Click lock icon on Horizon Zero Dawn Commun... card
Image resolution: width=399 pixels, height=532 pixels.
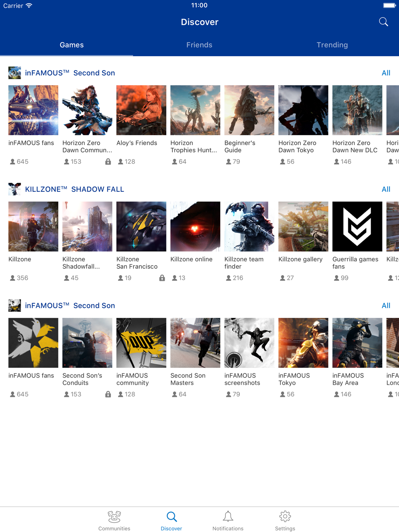108,162
